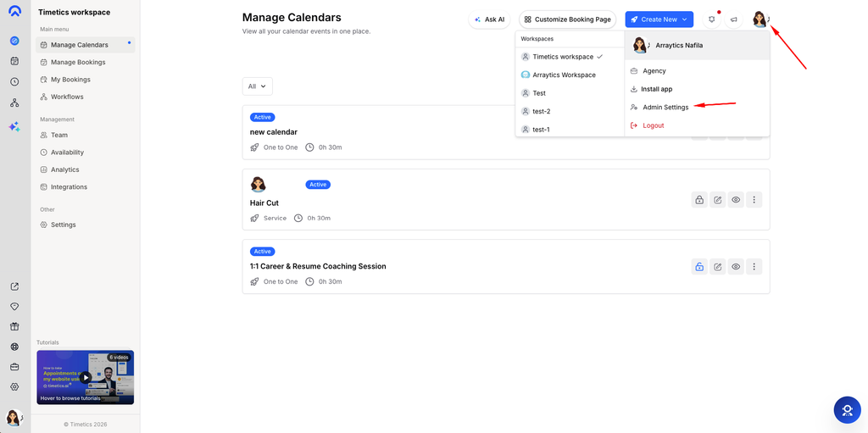868x433 pixels.
Task: Open the support chat bubble icon
Action: click(847, 410)
